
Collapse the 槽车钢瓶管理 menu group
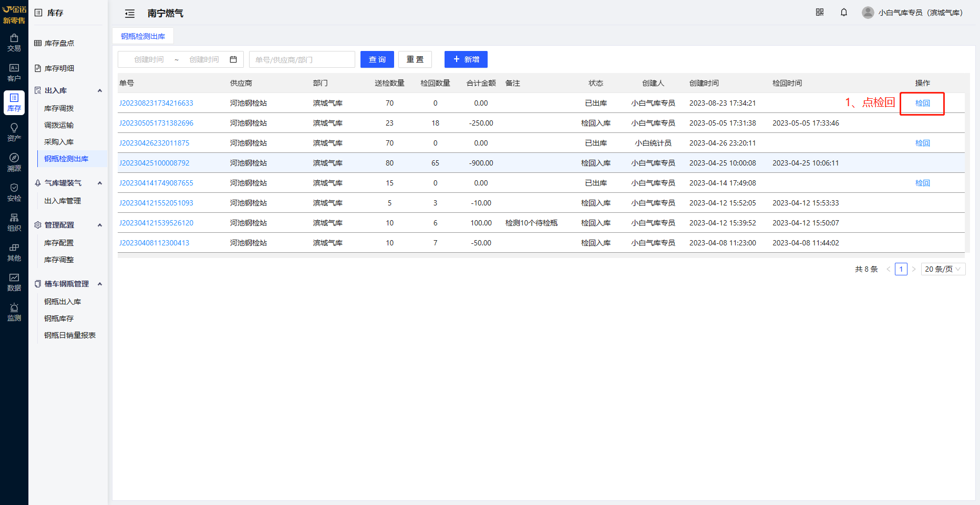click(x=100, y=284)
